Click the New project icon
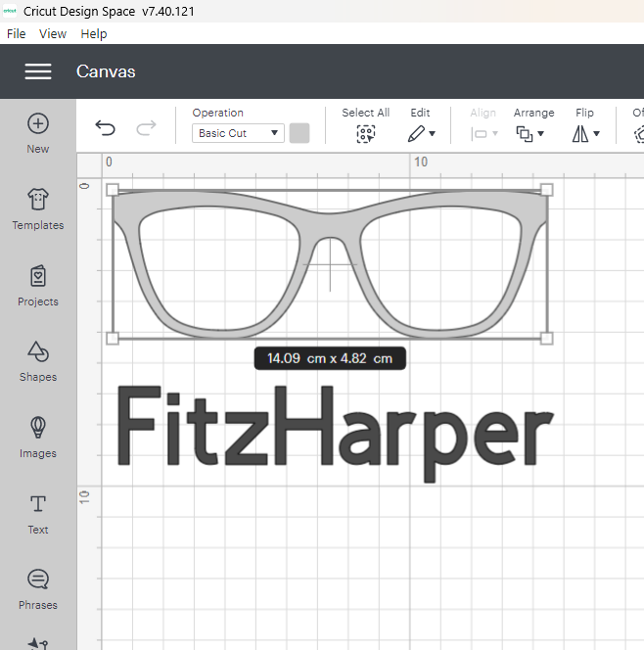This screenshot has width=644, height=650. pyautogui.click(x=38, y=124)
